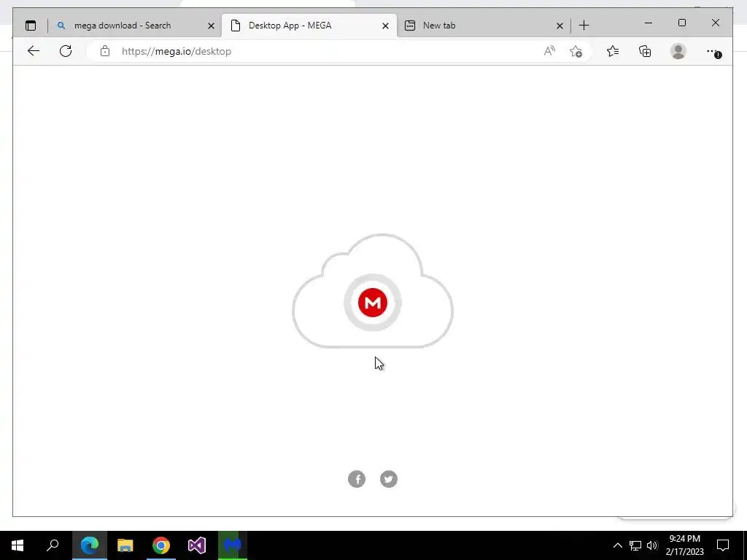
Task: Switch to the mega download Search tab
Action: coord(134,26)
